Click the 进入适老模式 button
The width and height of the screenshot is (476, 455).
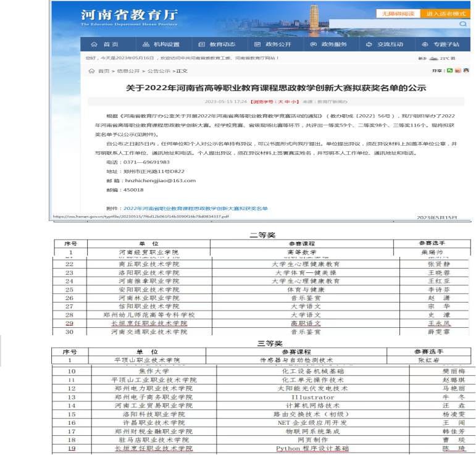coord(446,14)
